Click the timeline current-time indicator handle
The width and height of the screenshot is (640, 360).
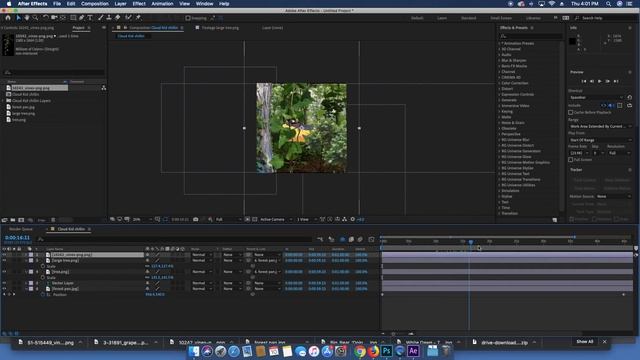(471, 242)
